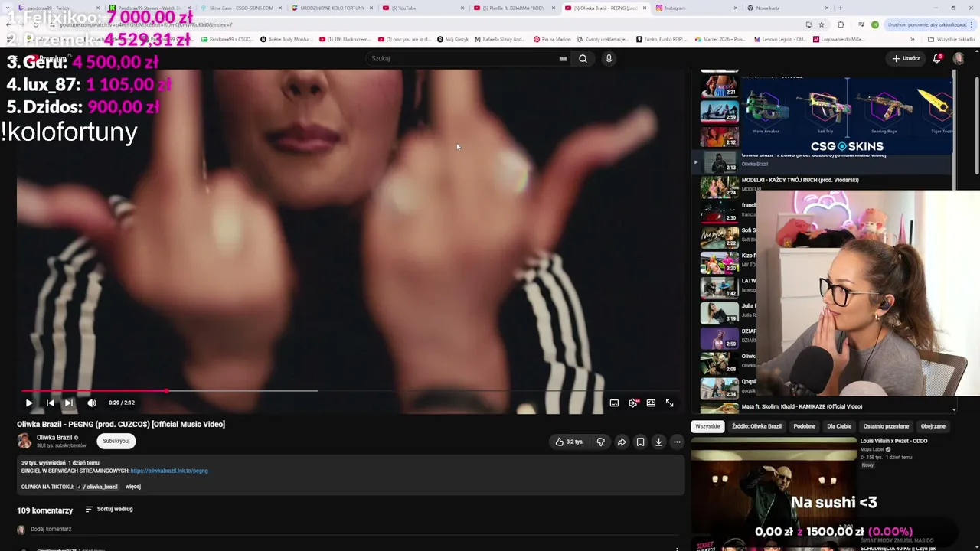This screenshot has width=980, height=551.
Task: Open the player settings gear
Action: [x=633, y=403]
